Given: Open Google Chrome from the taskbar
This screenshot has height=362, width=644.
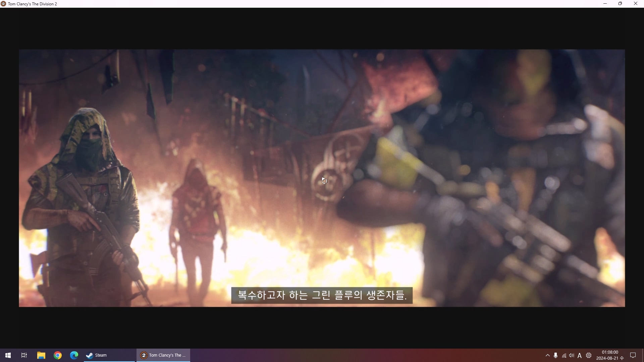Looking at the screenshot, I should point(58,355).
